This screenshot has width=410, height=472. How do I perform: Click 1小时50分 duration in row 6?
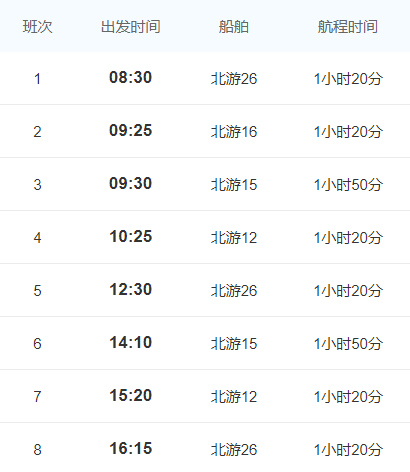[348, 344]
